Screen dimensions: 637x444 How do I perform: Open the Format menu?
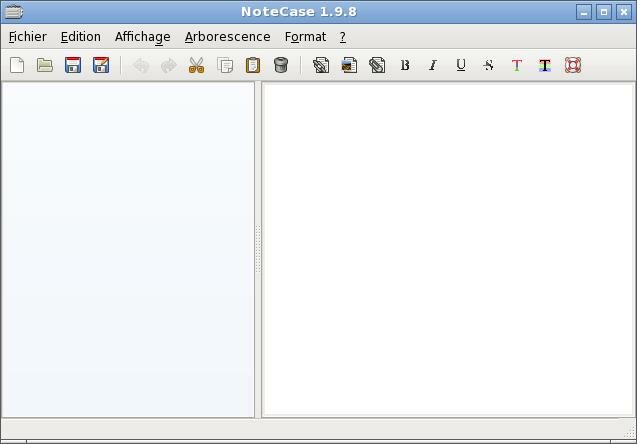306,37
